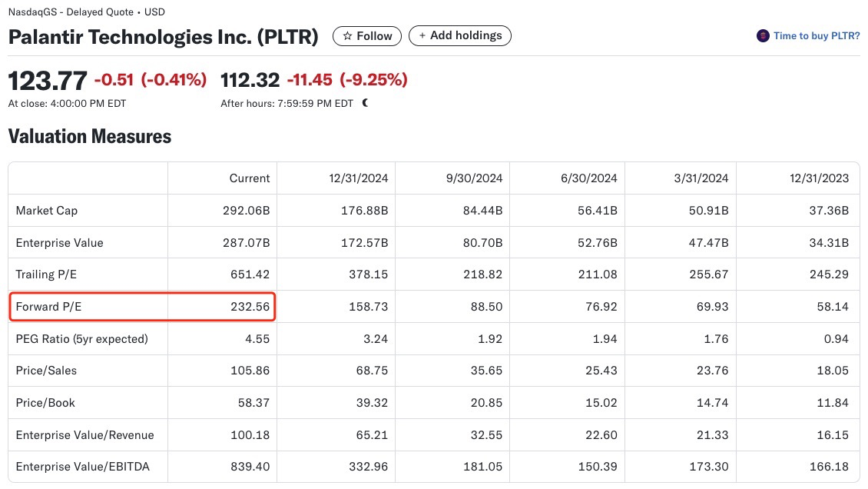
Task: Click the current EV/Revenue value 100.18
Action: [x=250, y=434]
